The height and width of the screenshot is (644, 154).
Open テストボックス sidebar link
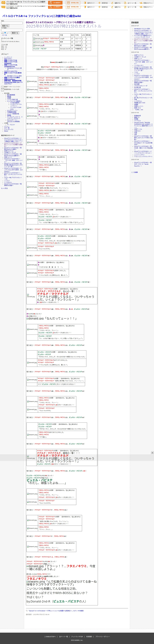pyautogui.click(x=9, y=129)
